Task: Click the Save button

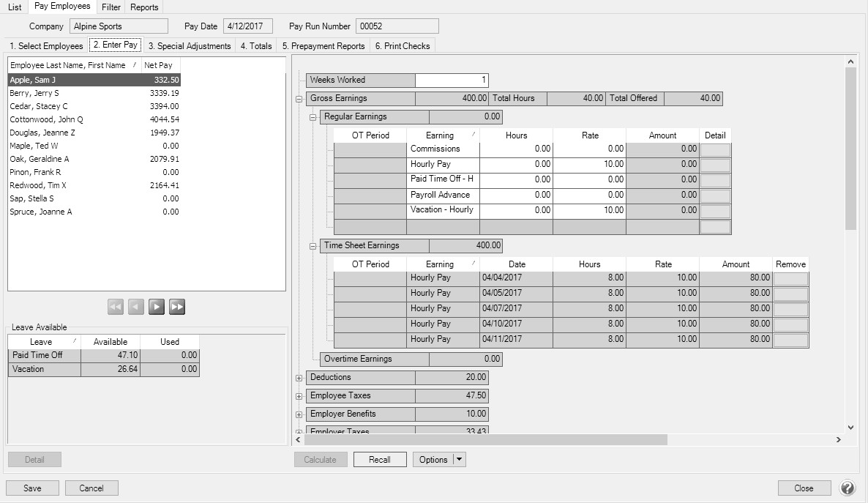Action: tap(32, 488)
